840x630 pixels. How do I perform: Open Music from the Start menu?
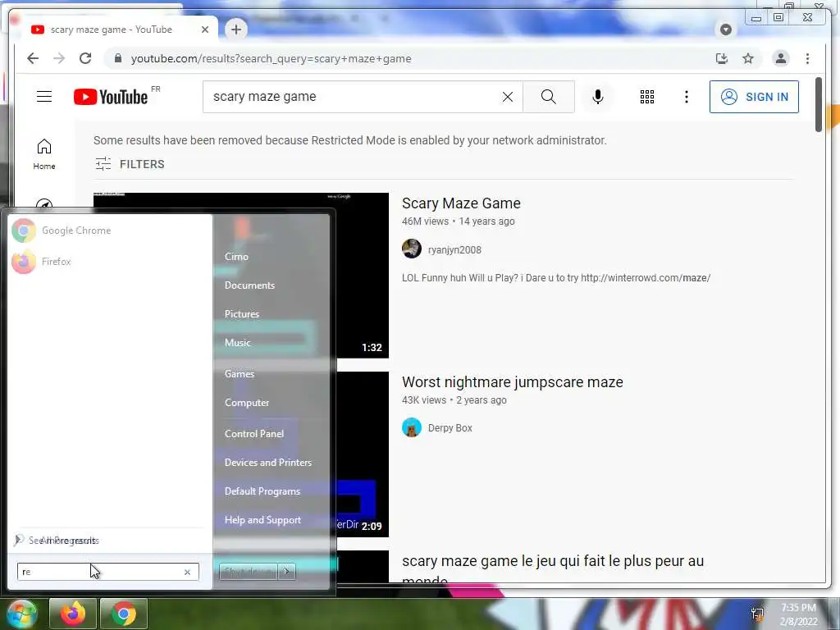click(237, 343)
